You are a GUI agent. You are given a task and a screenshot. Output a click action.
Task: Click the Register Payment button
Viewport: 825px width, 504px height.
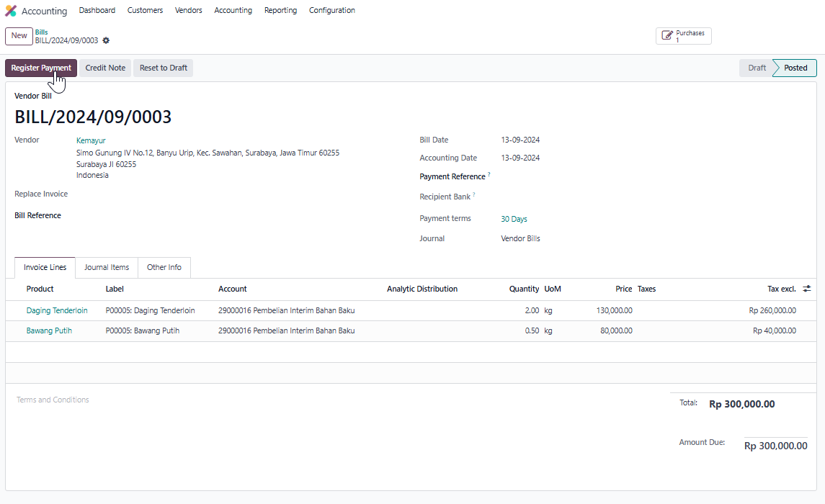[41, 68]
